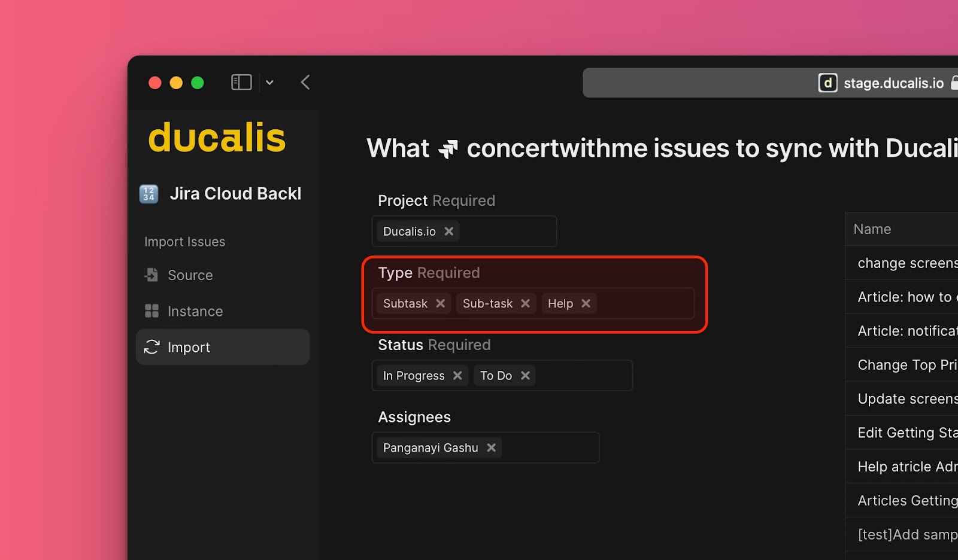Image resolution: width=958 pixels, height=560 pixels.
Task: Remove the Panganayi Gashu assignee tag
Action: pos(492,448)
